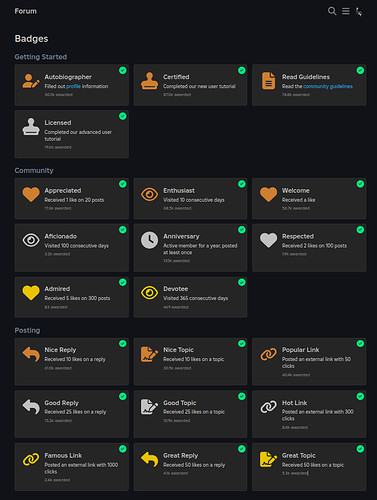Click green checkmark on Hot Link badge
Screen dimensions: 377x500
pyautogui.click(x=360, y=396)
